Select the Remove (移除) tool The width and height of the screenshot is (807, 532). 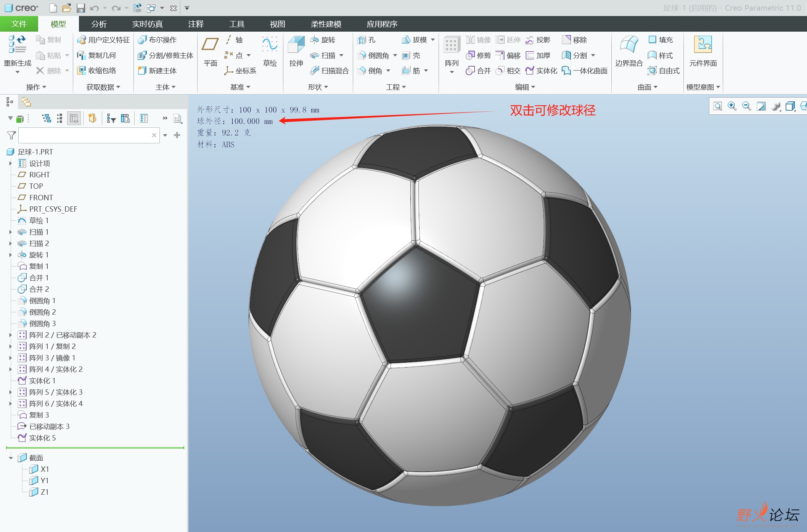(x=574, y=40)
